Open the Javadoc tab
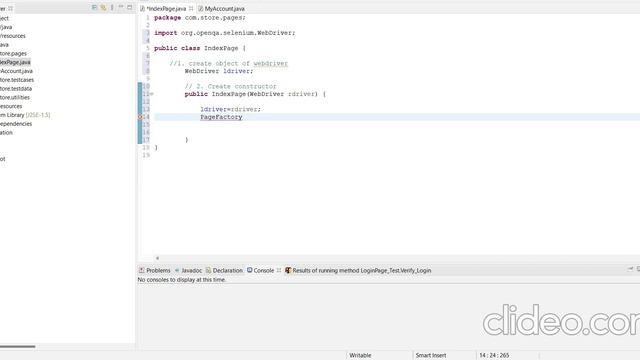Viewport: 640px width, 360px height. (191, 271)
